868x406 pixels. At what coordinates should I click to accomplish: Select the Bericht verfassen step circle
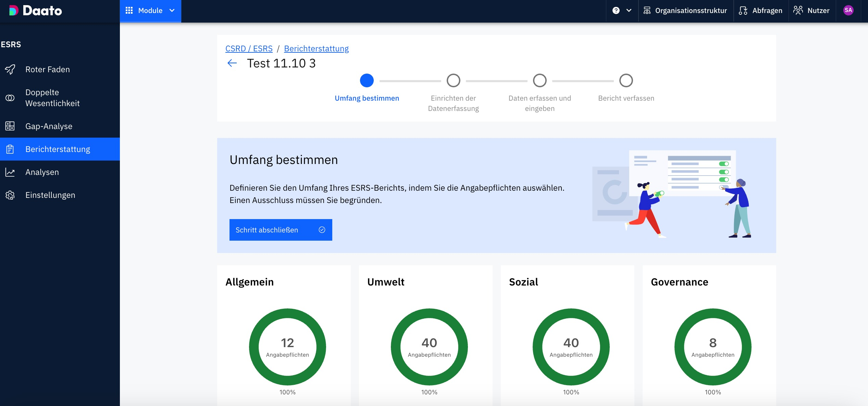626,81
